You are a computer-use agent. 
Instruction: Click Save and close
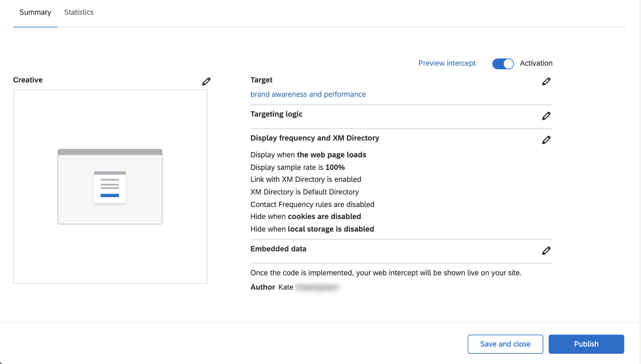click(x=505, y=344)
